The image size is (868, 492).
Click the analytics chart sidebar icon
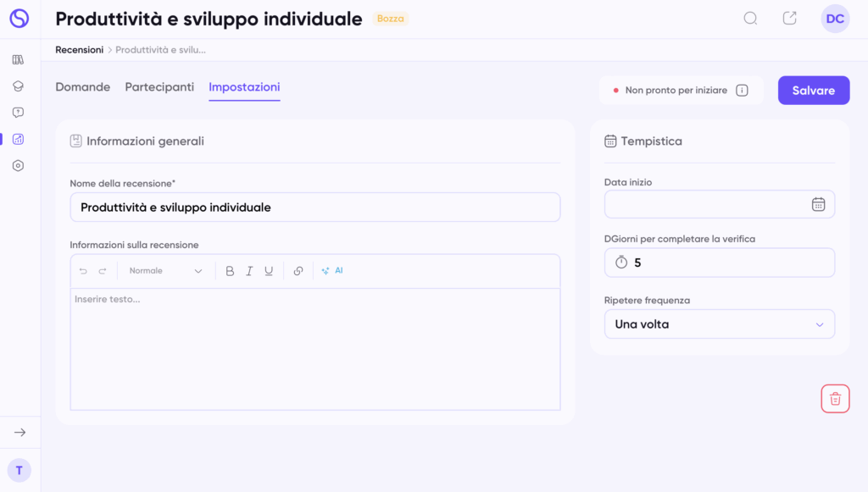[x=18, y=139]
